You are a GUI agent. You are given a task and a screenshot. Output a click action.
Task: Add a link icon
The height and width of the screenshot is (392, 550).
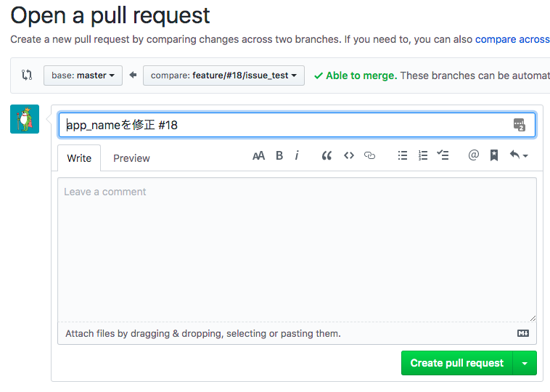click(x=369, y=155)
